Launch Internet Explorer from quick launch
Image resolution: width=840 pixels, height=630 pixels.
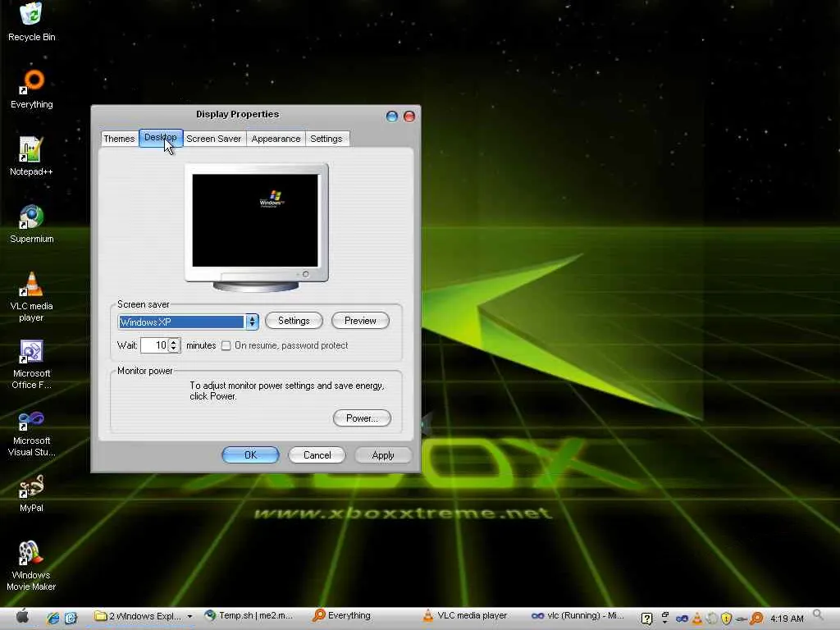[52, 618]
